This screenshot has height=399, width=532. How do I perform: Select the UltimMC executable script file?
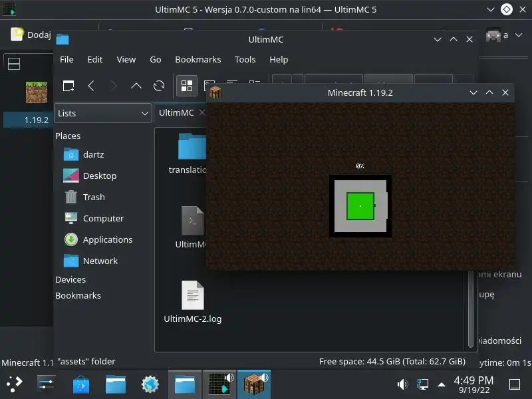coord(193,221)
